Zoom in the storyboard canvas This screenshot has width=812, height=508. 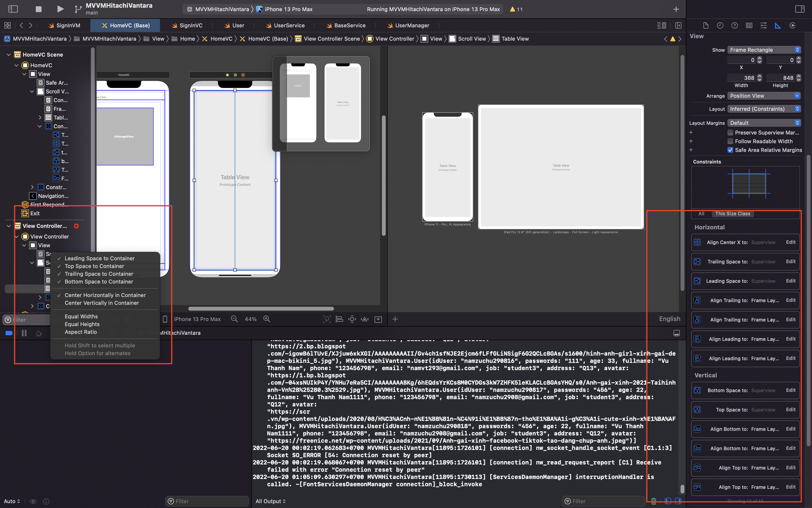point(267,319)
